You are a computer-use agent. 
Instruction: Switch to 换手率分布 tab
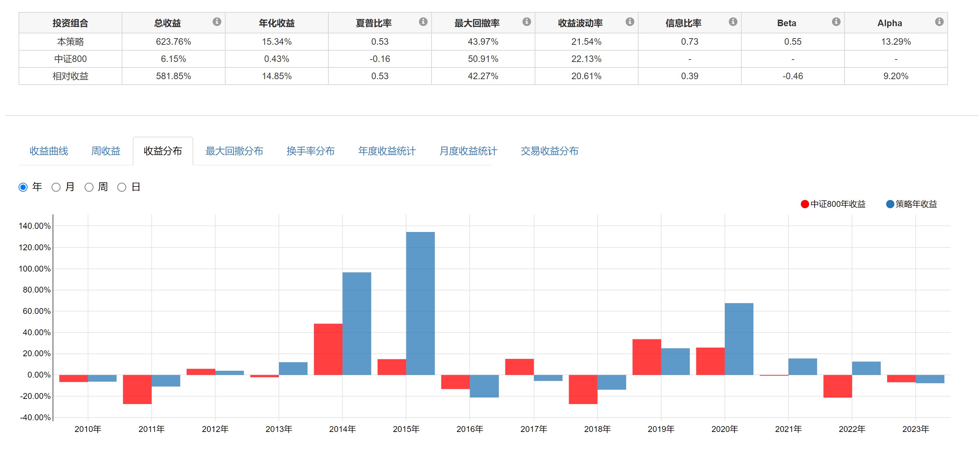tap(311, 151)
